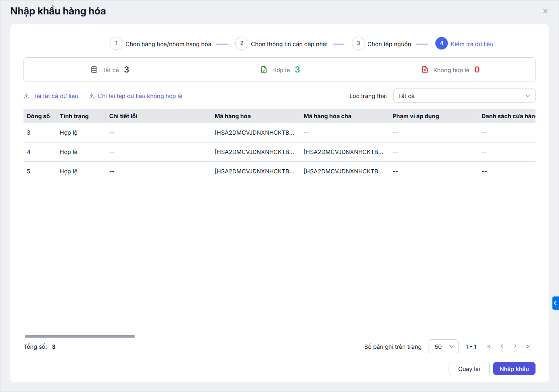
Task: Click the green Hợp lệ file icon
Action: click(x=264, y=70)
